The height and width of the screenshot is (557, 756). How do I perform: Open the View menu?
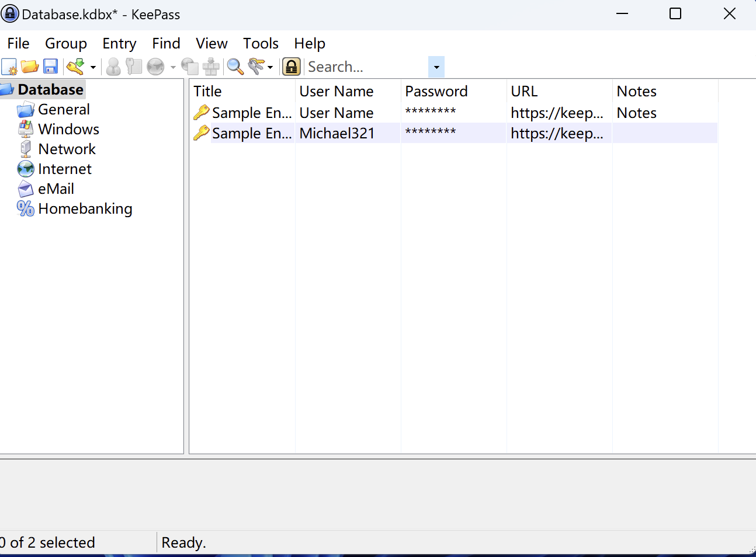[211, 43]
